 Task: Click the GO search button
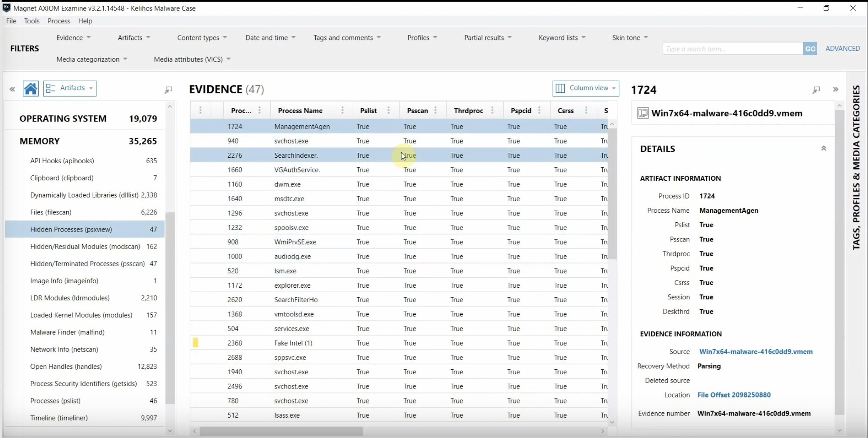pyautogui.click(x=810, y=49)
